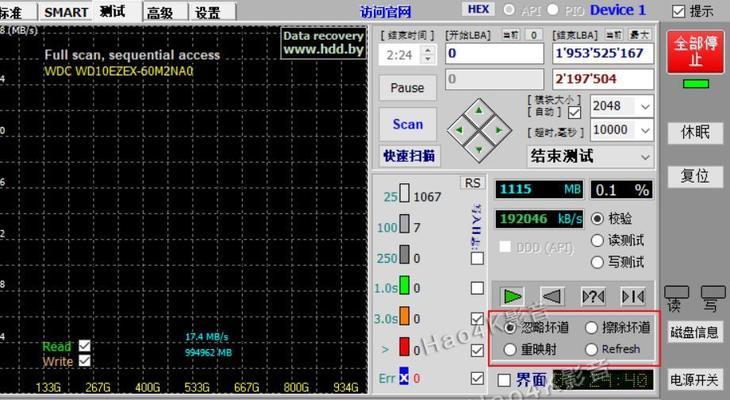Open the 结束测试 action dropdown
Image resolution: width=730 pixels, height=400 pixels.
click(645, 157)
